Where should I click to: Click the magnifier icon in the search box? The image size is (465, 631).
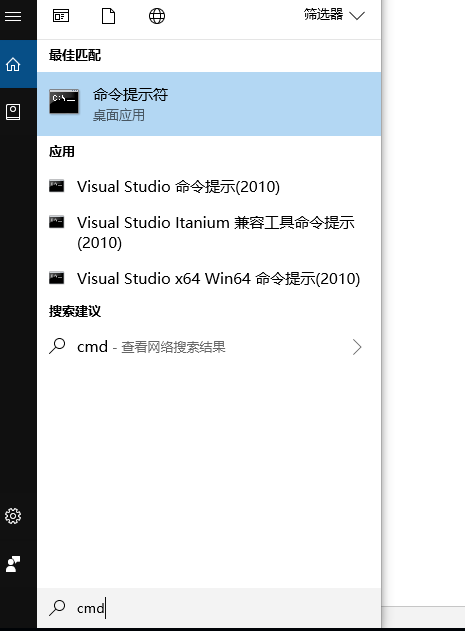click(57, 608)
